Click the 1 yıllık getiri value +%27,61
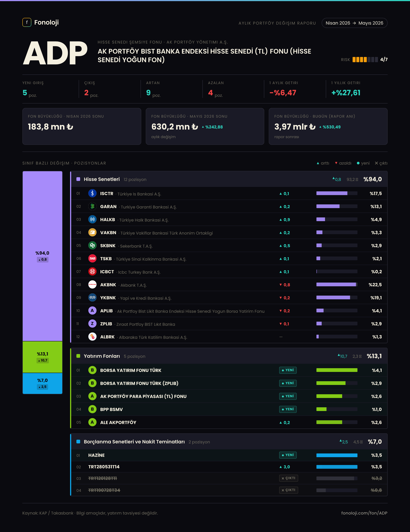The image size is (410, 532). pyautogui.click(x=346, y=93)
